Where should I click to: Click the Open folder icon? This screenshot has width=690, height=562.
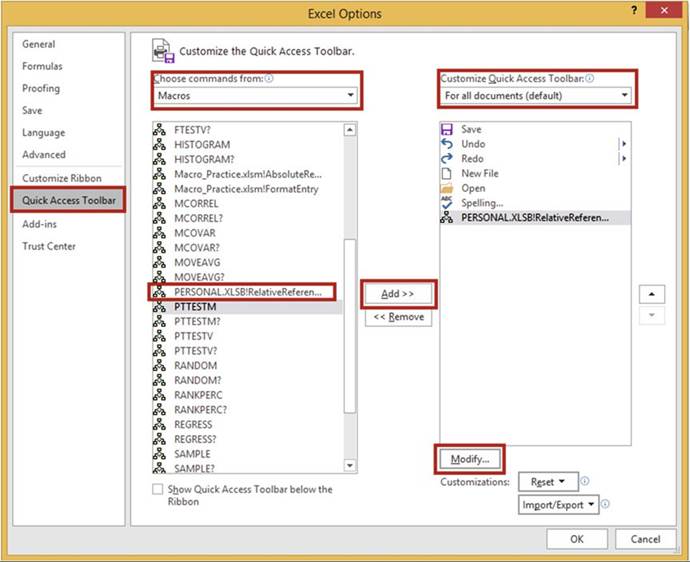[x=447, y=188]
